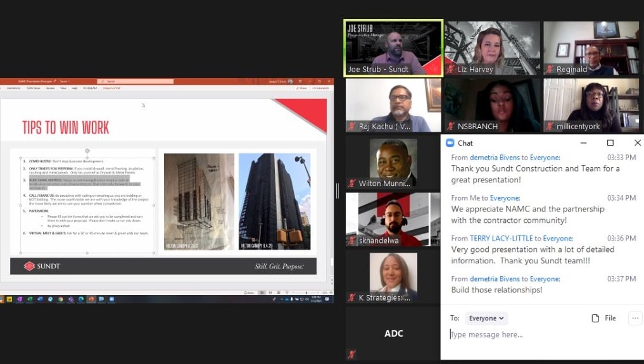This screenshot has width=644, height=364.
Task: Open the Slide Show ribbon tab
Action: (x=34, y=88)
